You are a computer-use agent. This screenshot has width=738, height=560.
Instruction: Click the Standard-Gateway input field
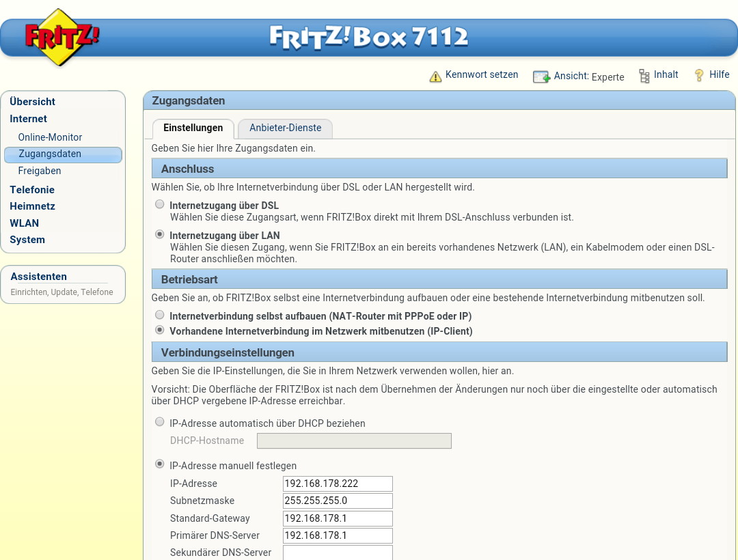(x=338, y=518)
